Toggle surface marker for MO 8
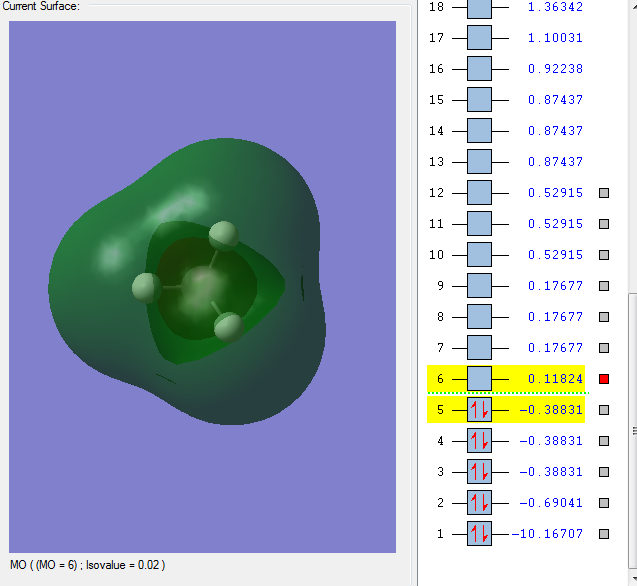The width and height of the screenshot is (637, 586). [x=604, y=317]
